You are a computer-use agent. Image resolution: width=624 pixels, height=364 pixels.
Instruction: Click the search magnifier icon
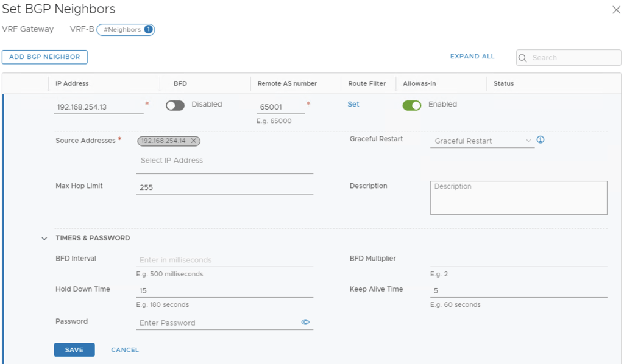pyautogui.click(x=523, y=58)
